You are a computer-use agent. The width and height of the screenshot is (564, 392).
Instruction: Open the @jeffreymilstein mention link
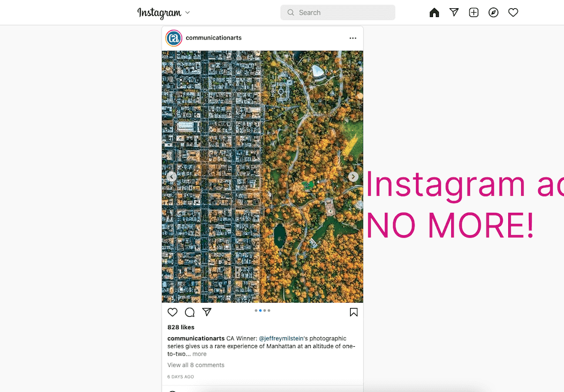(x=281, y=339)
